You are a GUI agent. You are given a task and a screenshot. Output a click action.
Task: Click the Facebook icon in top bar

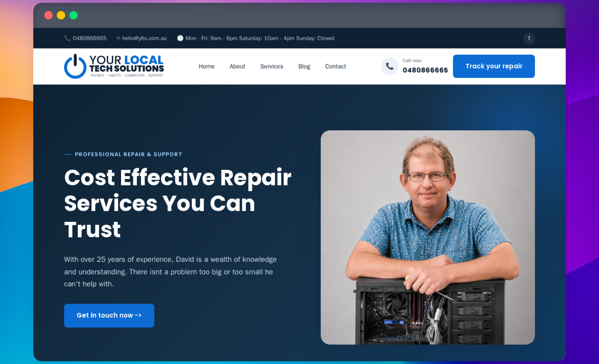coord(529,38)
